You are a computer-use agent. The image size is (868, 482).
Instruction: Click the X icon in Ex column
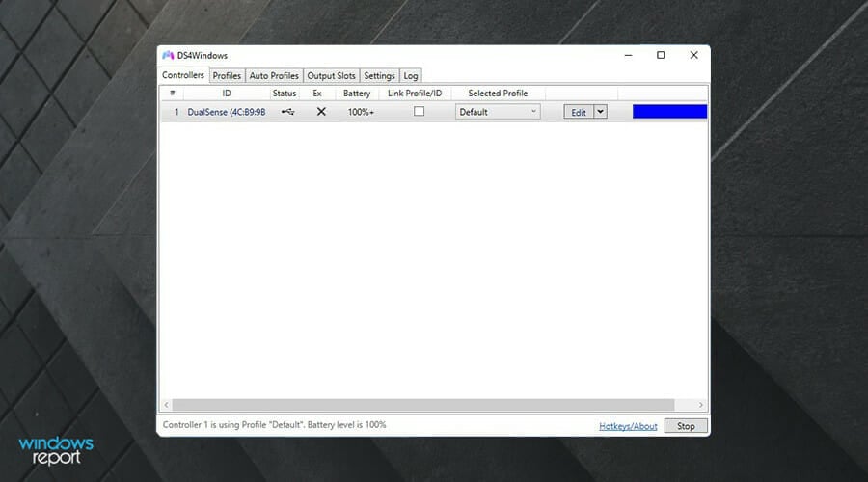(x=321, y=112)
